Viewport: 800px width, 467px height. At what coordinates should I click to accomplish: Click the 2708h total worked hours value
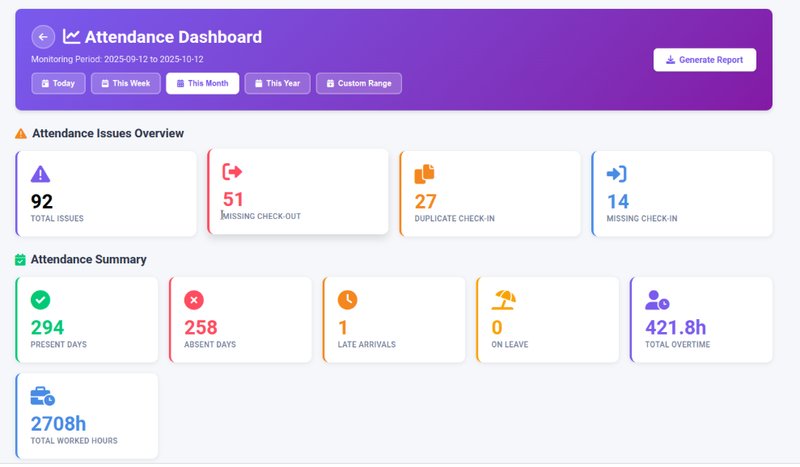coord(58,424)
